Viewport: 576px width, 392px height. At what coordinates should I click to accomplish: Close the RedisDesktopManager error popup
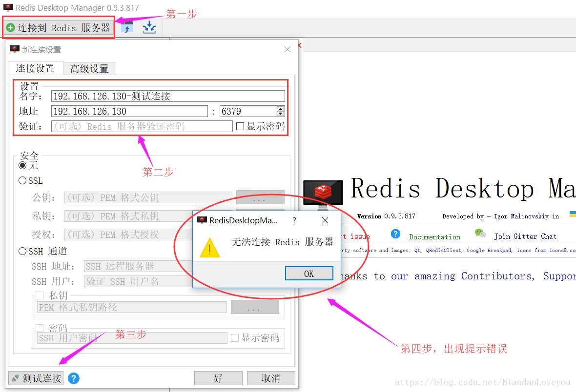click(x=325, y=220)
